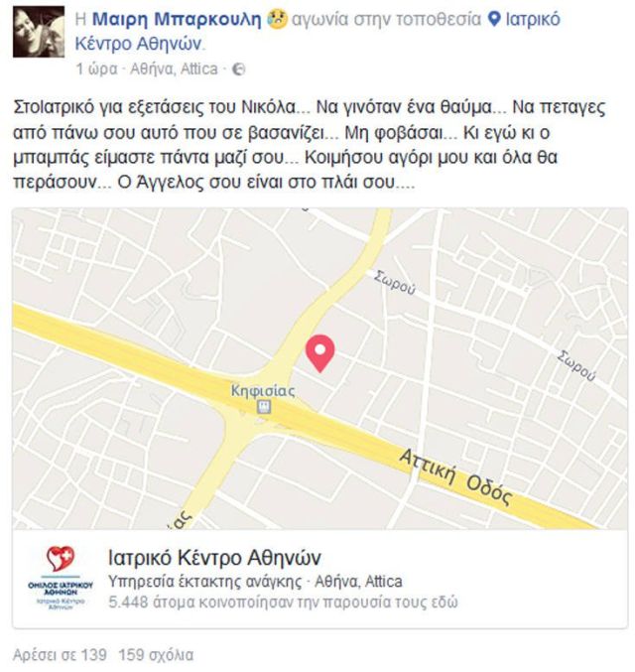Click the post text about Νικόλα
Image resolution: width=635 pixels, height=672 pixels.
[310, 145]
